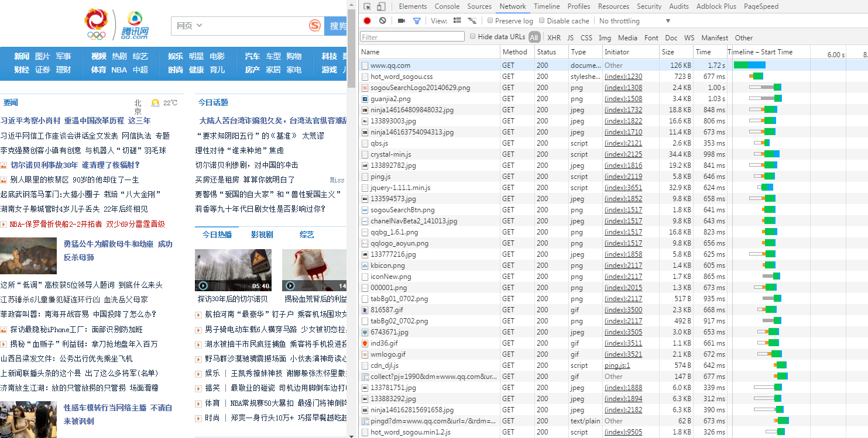868x438 pixels.
Task: Open initiator link ping.js:1
Action: [617, 365]
